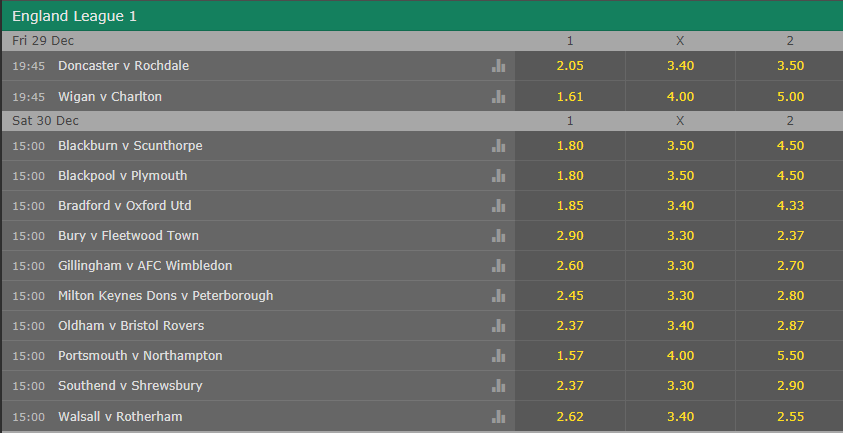Select Rotherham away odds 2.55

pyautogui.click(x=790, y=416)
